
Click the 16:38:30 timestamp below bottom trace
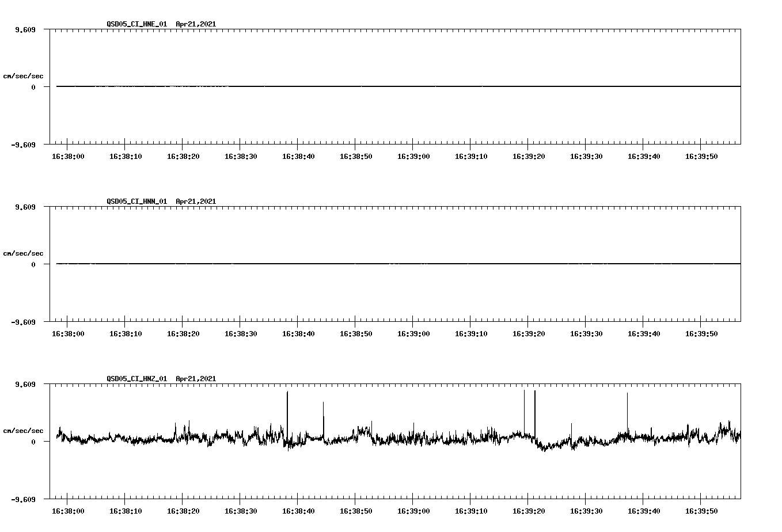pos(240,510)
